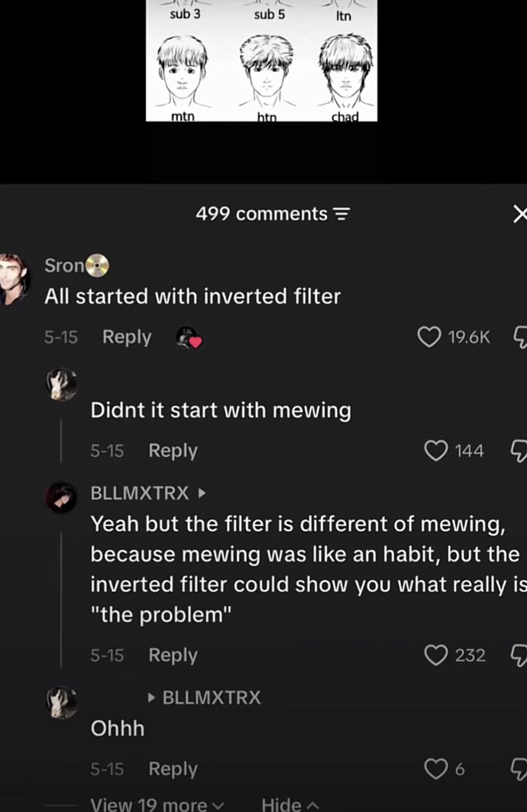Collapse replies with Hide
Viewport: 527px width, 812px height.
tap(290, 804)
